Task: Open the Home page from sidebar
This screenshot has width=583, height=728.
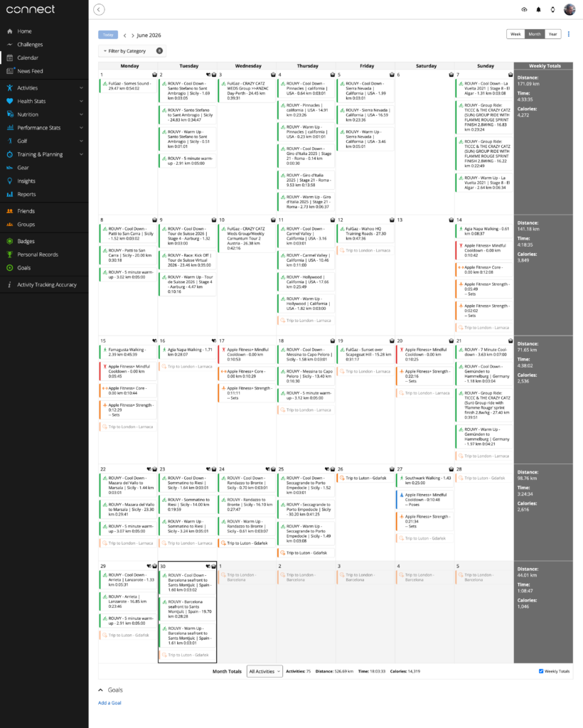Action: 24,31
